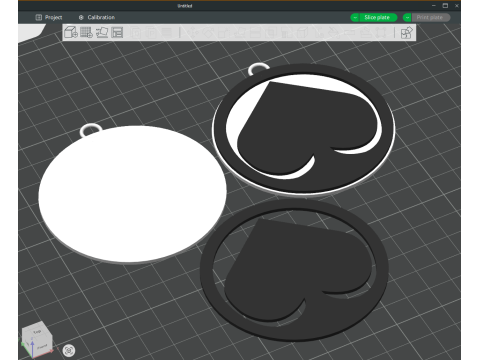Image resolution: width=480 pixels, height=360 pixels.
Task: Select the Rotate gizmo tool
Action: (x=208, y=32)
